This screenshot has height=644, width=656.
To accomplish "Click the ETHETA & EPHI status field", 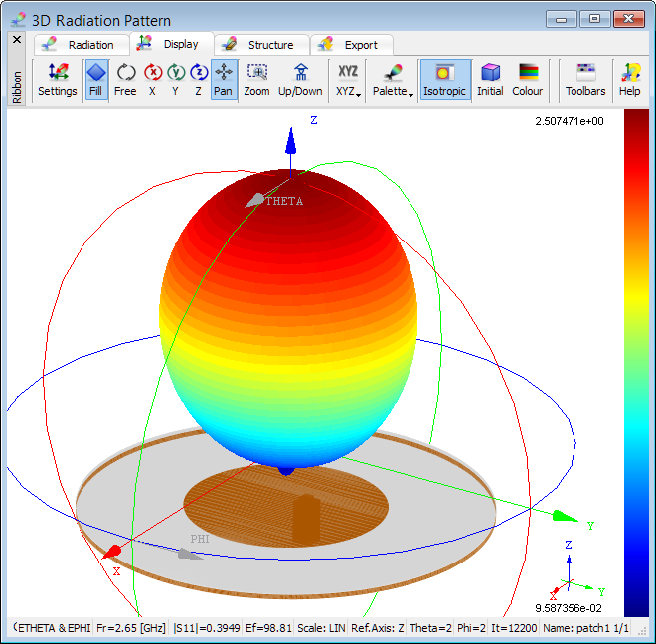I will tap(51, 628).
